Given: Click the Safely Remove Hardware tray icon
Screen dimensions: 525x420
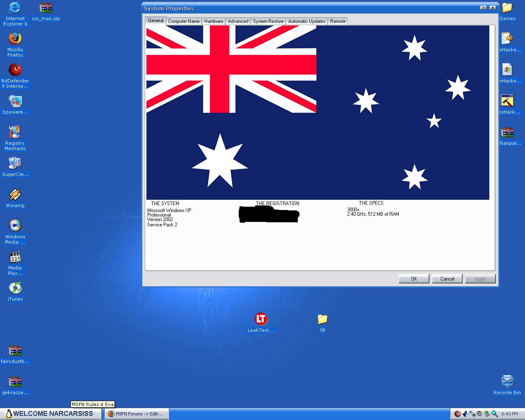Looking at the screenshot, I should click(x=487, y=414).
